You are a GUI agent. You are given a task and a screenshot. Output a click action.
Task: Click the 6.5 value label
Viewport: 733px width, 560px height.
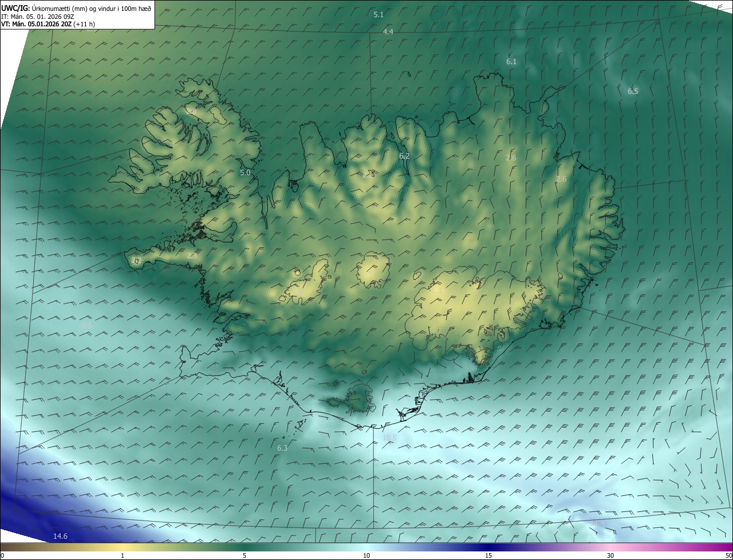633,91
